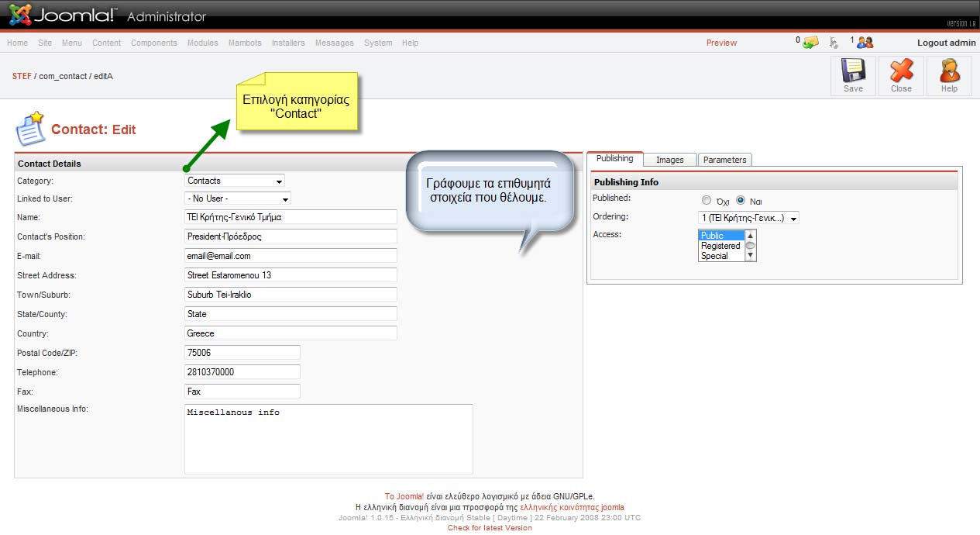980x535 pixels.
Task: Click Access list scroll down arrow
Action: click(750, 256)
